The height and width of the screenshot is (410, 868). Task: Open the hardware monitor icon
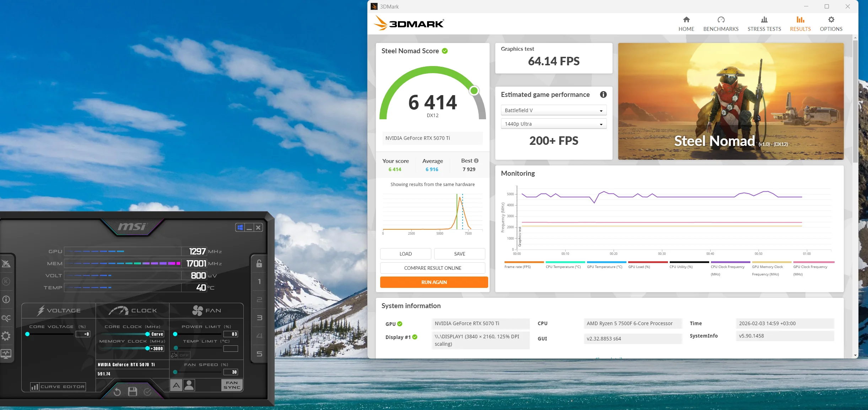click(6, 354)
